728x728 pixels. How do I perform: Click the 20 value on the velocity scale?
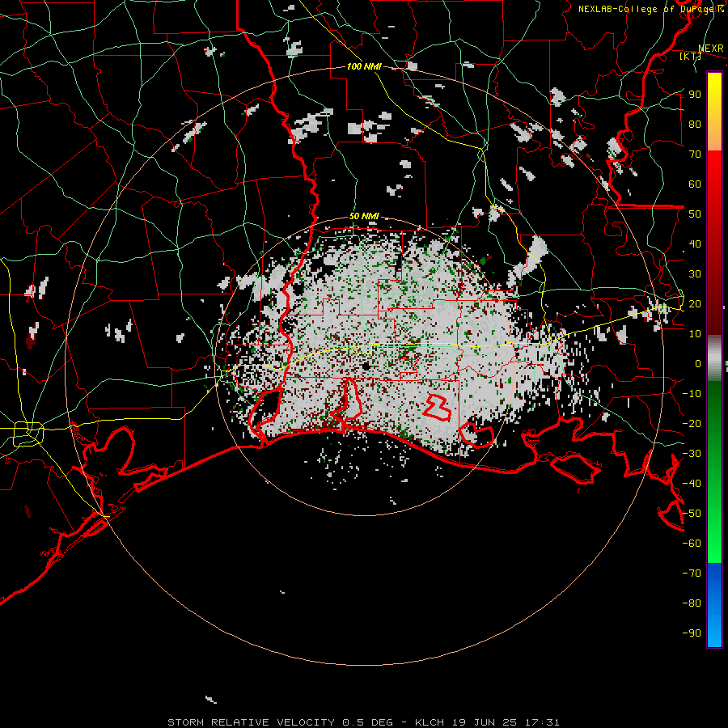coord(695,303)
